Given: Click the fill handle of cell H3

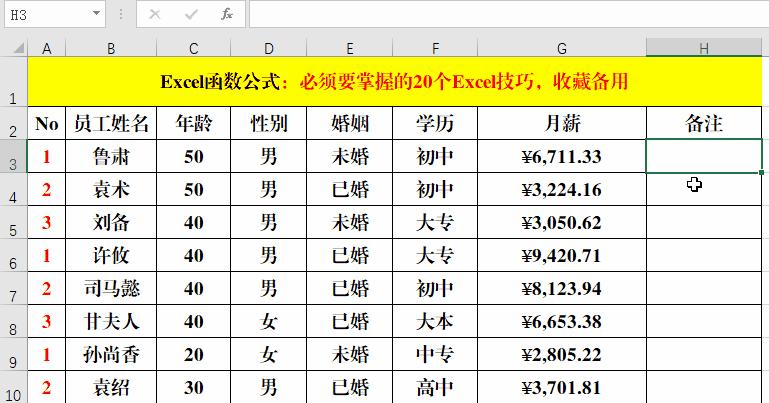Looking at the screenshot, I should point(761,173).
